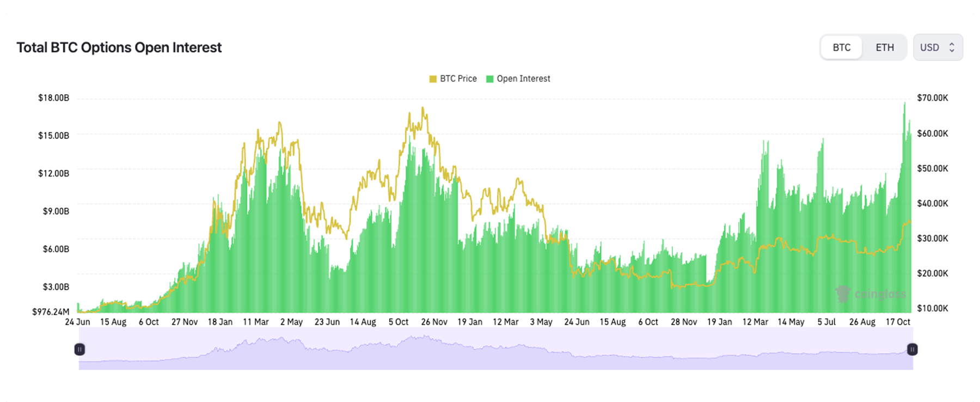Screen dimensions: 980x402
Task: Click the coinglass watermark text
Action: [x=880, y=294]
